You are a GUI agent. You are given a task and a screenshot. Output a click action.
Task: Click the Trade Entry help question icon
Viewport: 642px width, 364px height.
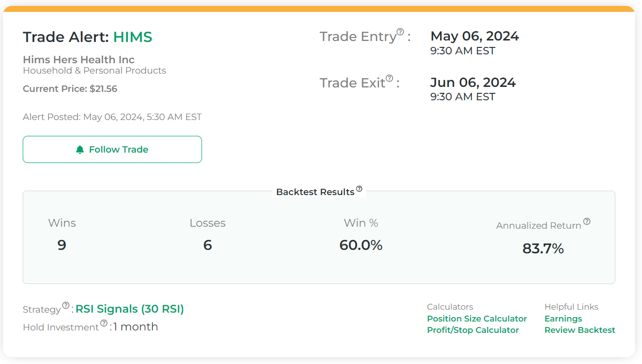401,32
